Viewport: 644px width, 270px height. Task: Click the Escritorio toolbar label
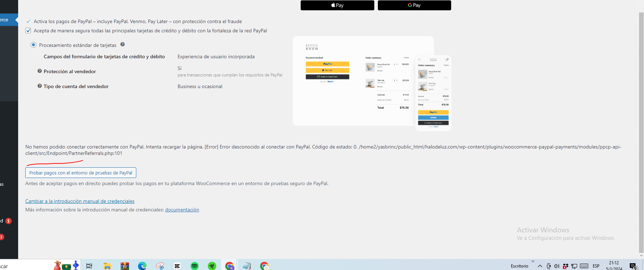click(x=519, y=266)
